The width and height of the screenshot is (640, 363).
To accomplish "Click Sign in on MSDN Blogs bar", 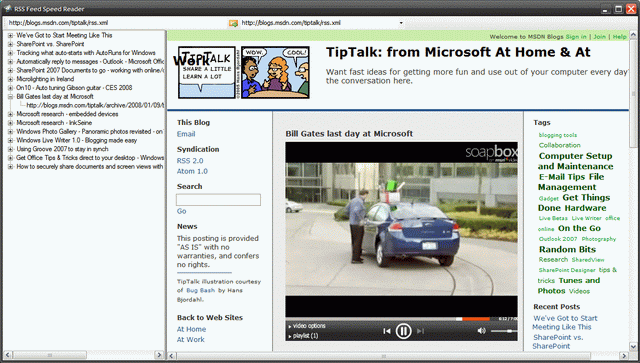I will [x=576, y=37].
